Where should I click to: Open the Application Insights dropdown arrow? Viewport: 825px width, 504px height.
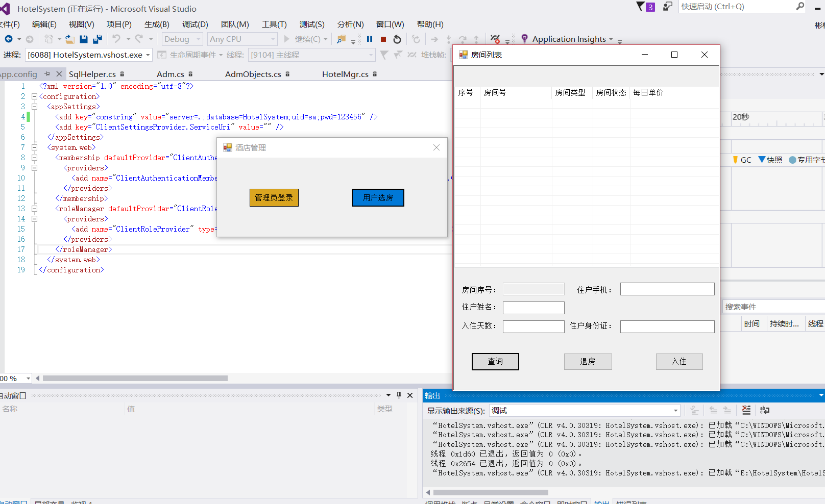(x=611, y=39)
